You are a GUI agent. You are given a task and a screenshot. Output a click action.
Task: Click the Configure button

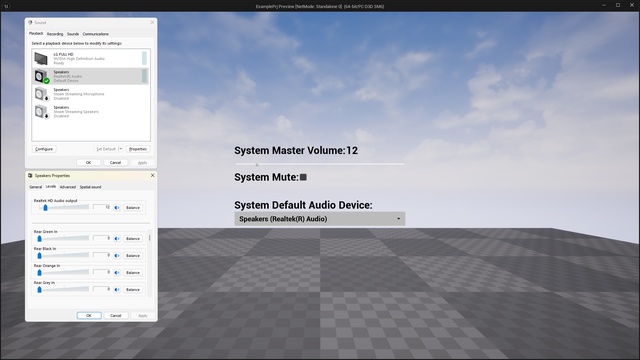click(x=44, y=149)
